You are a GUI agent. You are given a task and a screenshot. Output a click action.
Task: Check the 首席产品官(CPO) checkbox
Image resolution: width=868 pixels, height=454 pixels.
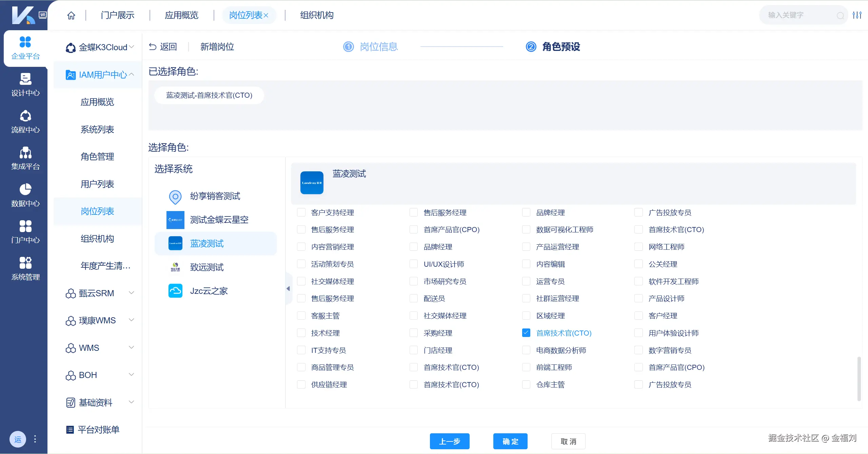413,229
